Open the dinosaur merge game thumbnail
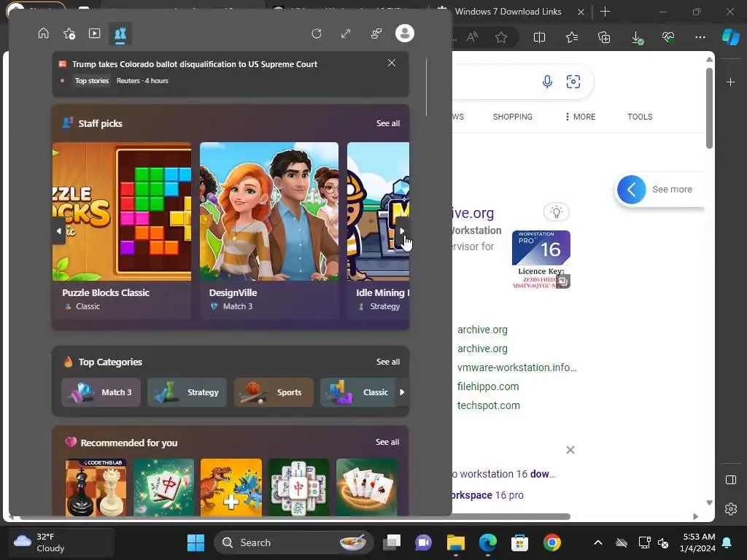 coord(231,487)
